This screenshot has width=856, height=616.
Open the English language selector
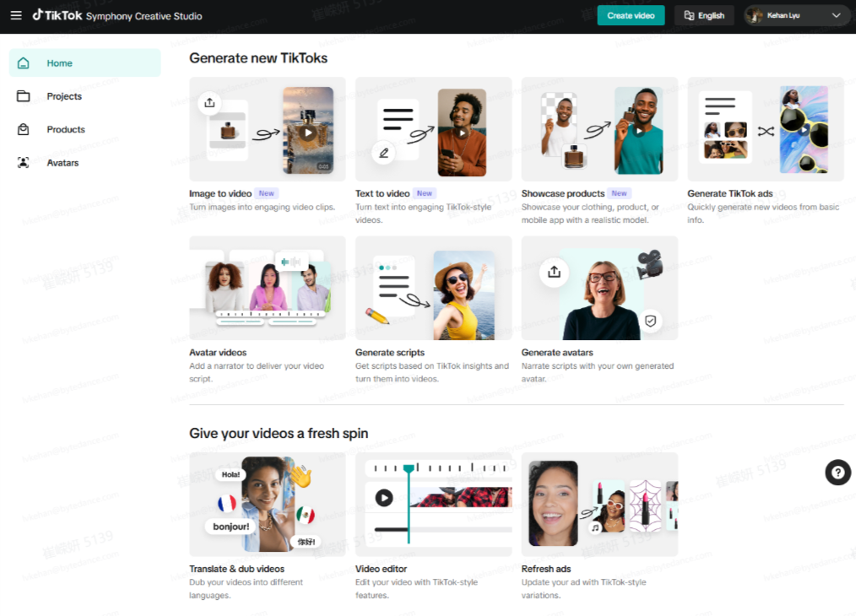(x=704, y=15)
